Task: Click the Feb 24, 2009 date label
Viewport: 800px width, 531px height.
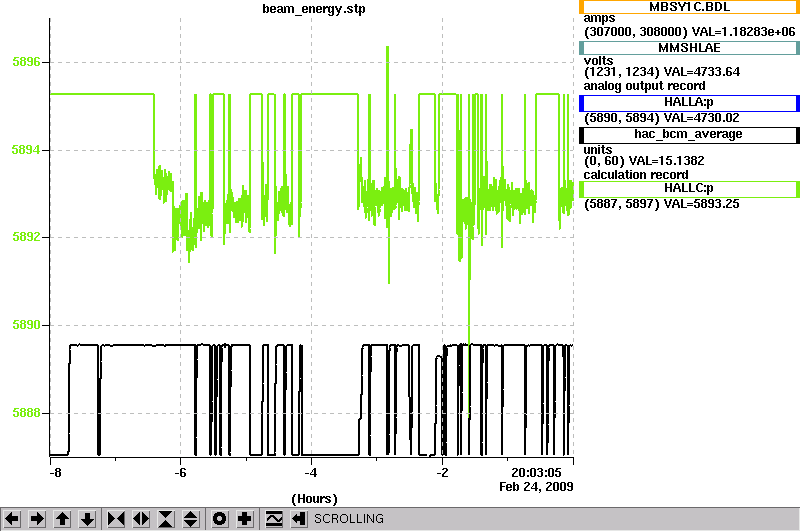Action: tap(536, 487)
